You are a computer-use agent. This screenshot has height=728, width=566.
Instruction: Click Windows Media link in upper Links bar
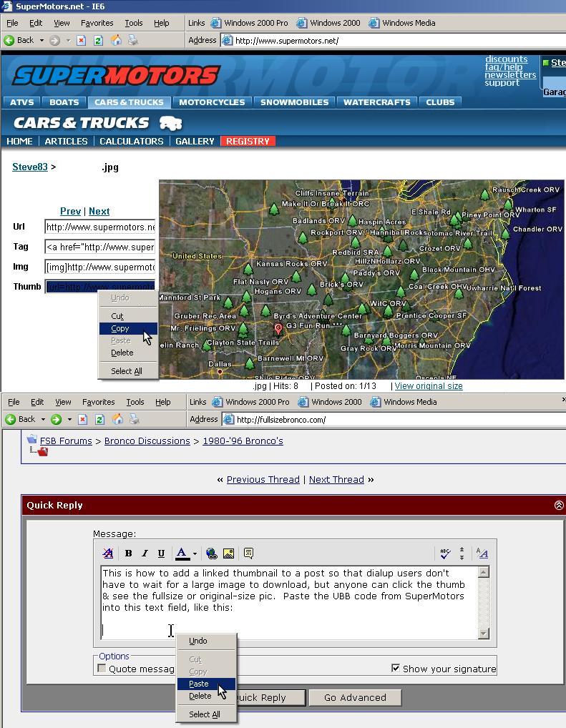[402, 23]
